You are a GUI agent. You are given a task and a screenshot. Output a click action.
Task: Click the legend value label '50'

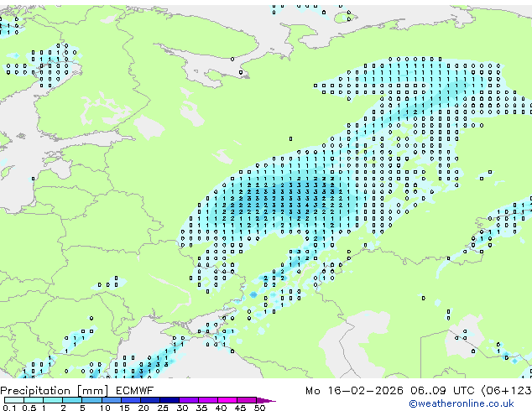[x=260, y=408]
